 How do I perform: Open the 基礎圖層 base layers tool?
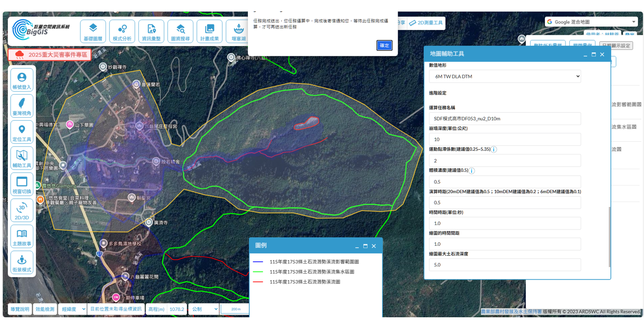pyautogui.click(x=93, y=31)
